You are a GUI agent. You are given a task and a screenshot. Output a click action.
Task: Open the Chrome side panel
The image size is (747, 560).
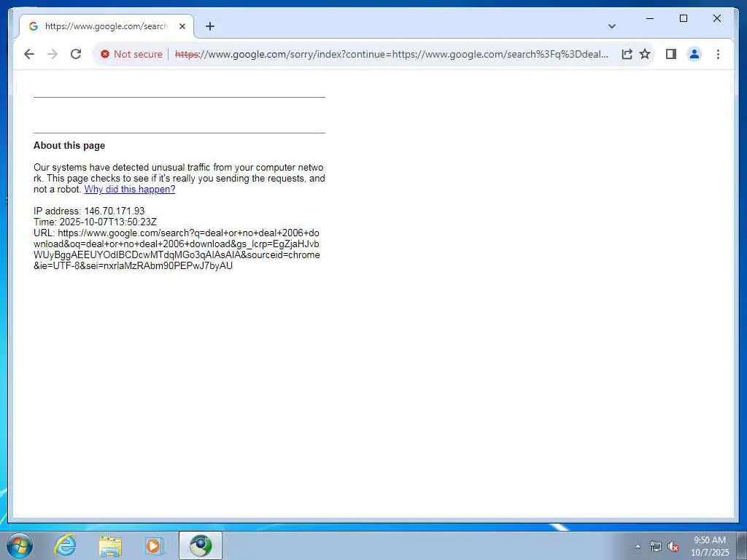click(x=671, y=54)
